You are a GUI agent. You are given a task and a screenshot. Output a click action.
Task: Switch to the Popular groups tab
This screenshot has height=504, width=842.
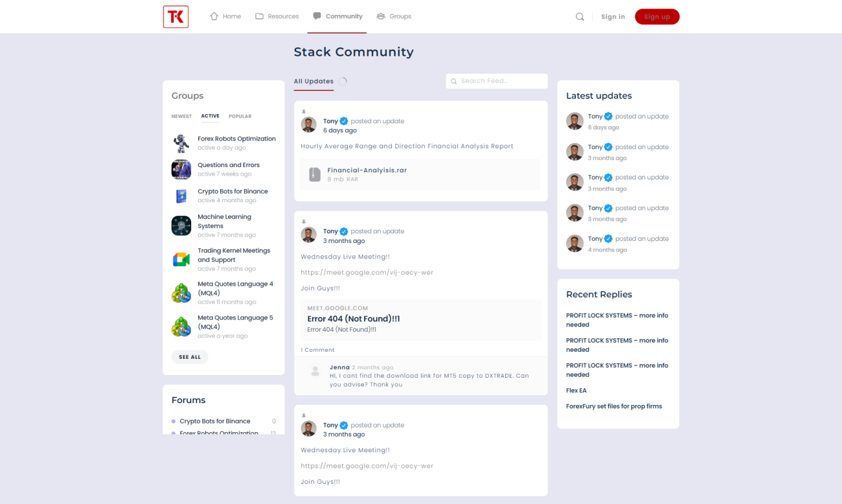(240, 117)
